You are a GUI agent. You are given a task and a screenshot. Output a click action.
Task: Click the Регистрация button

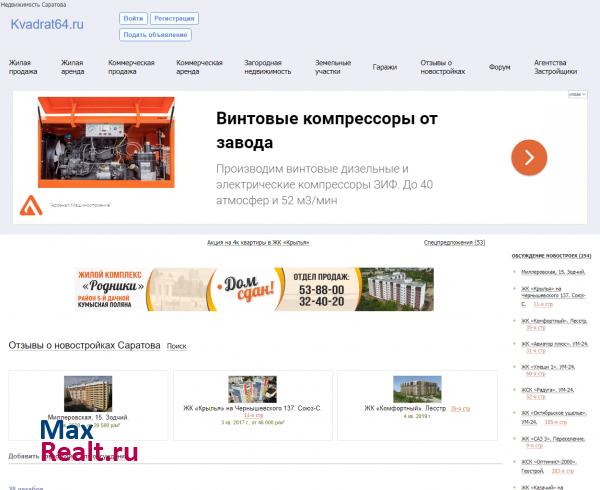(174, 18)
